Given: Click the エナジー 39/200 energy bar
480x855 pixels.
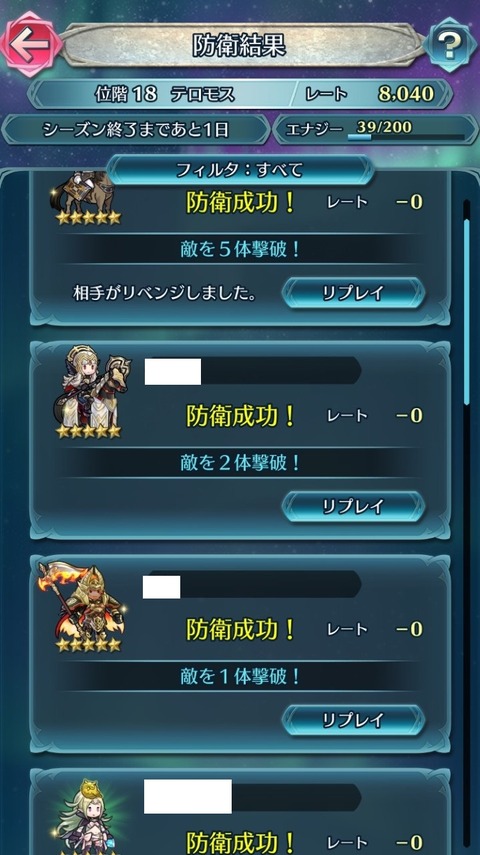Looking at the screenshot, I should pyautogui.click(x=375, y=130).
